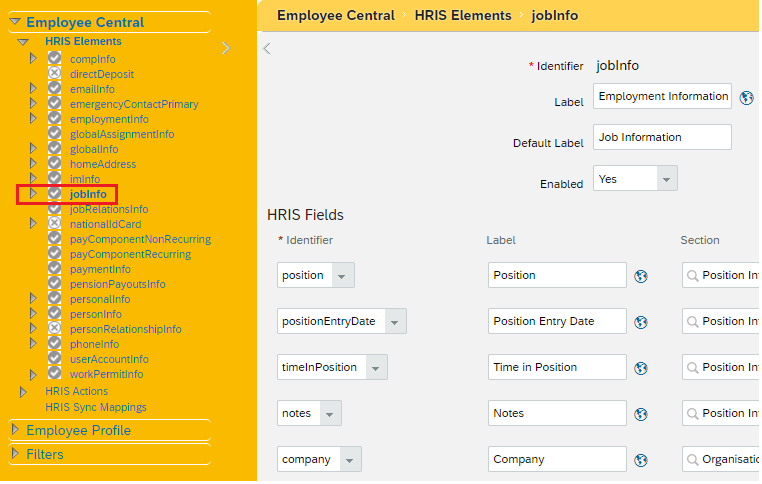Expand the personalInfo tree node arrow
This screenshot has height=484, width=762.
pos(33,298)
